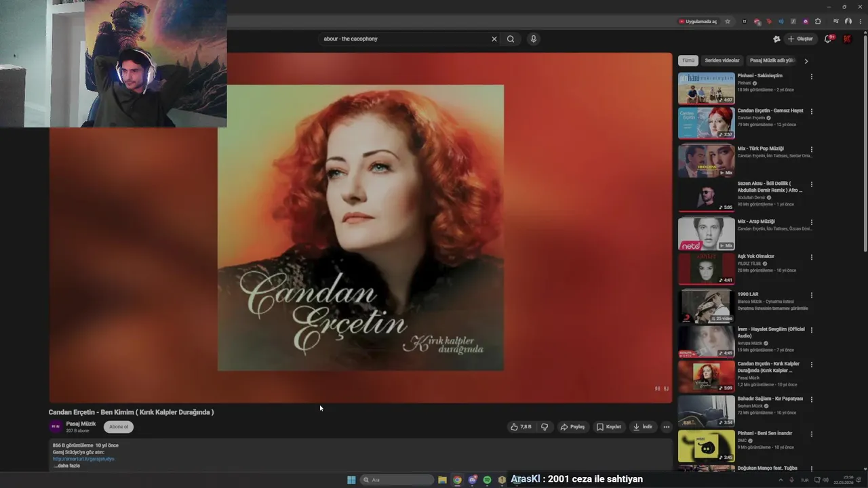The height and width of the screenshot is (488, 868).
Task: Open the Discord icon on the taskbar
Action: (x=472, y=480)
